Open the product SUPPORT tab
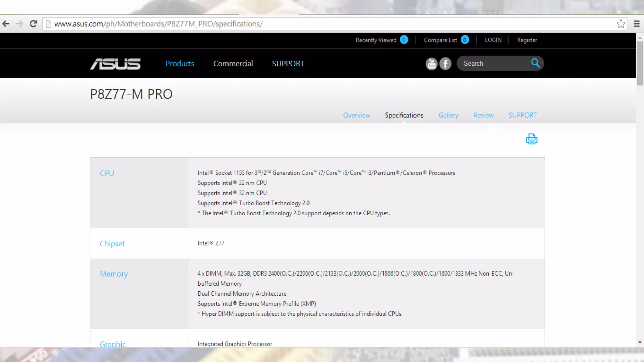 click(x=523, y=115)
